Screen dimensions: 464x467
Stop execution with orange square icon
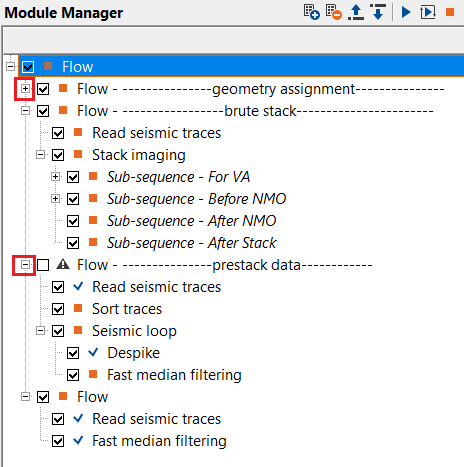(x=450, y=12)
